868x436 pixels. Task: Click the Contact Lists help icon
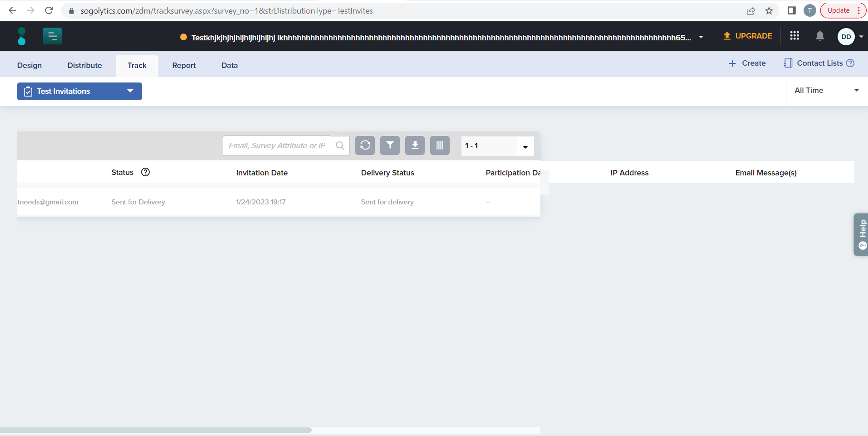point(850,63)
